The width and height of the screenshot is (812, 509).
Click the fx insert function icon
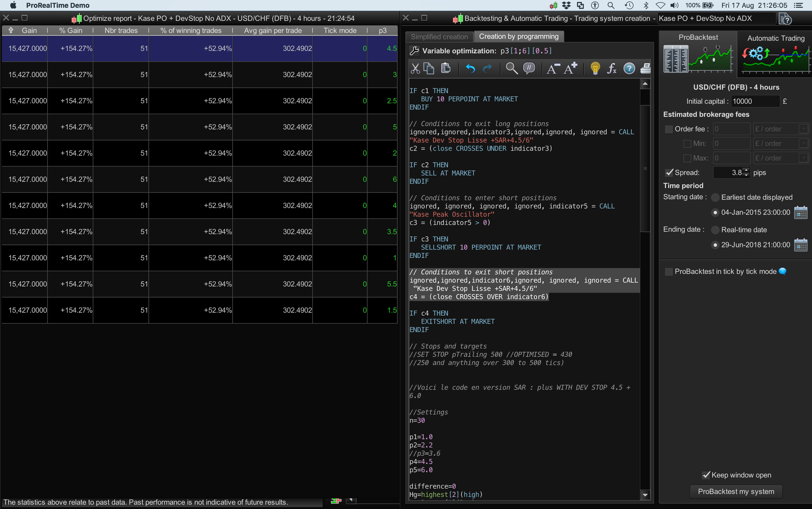coord(611,68)
